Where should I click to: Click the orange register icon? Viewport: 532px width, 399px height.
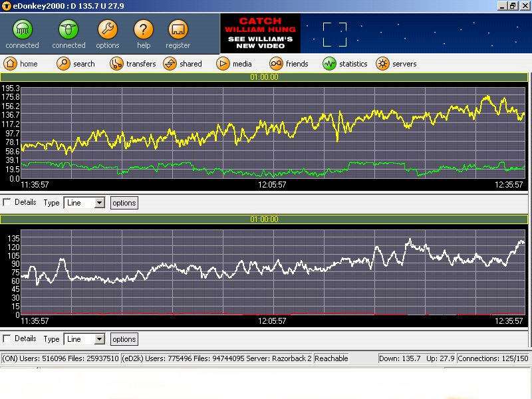tap(178, 30)
